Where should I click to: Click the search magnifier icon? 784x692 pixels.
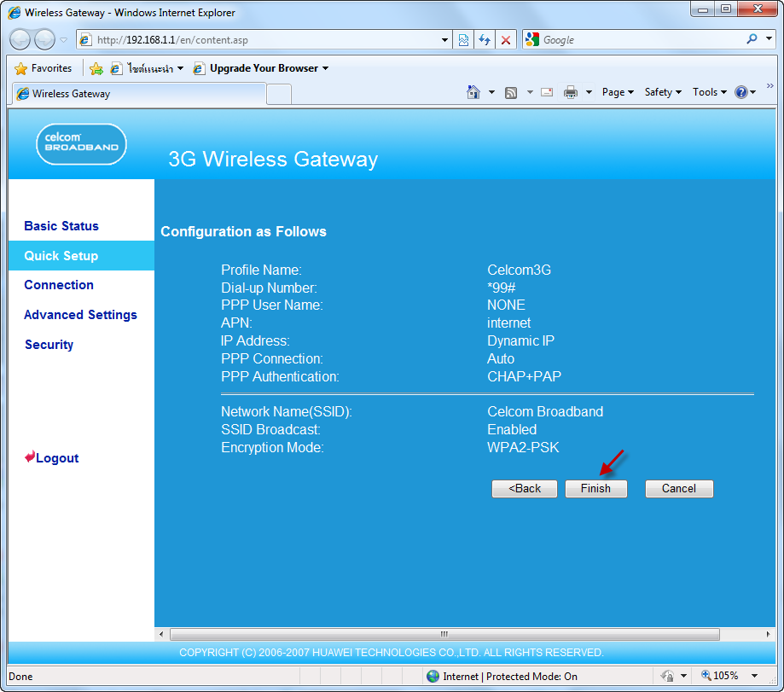(752, 39)
